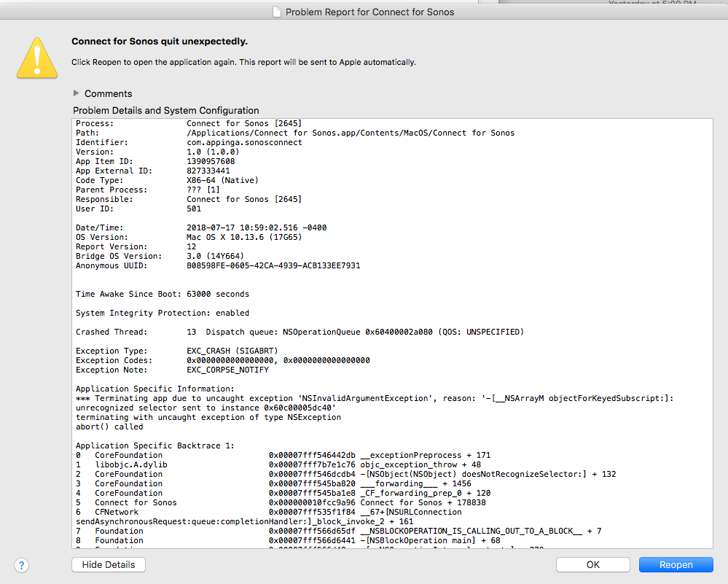Click the Reopen button
728x584 pixels.
pyautogui.click(x=676, y=564)
